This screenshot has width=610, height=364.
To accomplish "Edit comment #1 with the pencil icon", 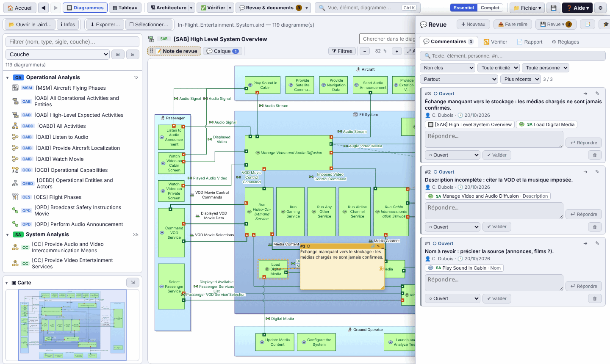I will pyautogui.click(x=597, y=243).
